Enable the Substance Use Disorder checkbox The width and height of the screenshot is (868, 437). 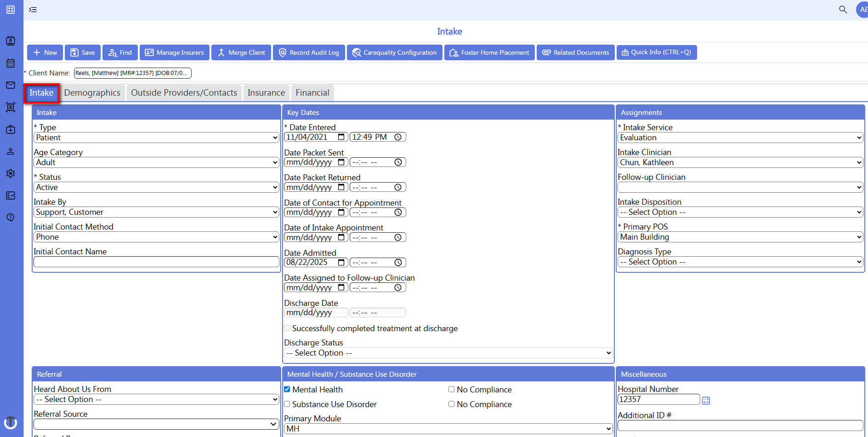(x=287, y=404)
